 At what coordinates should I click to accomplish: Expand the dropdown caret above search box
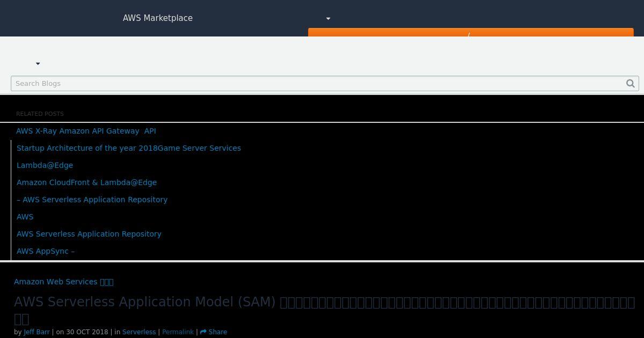[38, 64]
